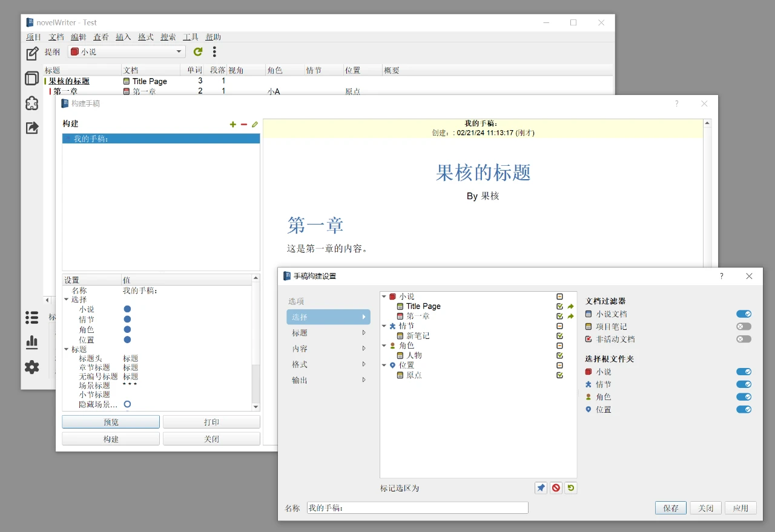
Task: Open the 文档 menu in main window
Action: pyautogui.click(x=56, y=37)
